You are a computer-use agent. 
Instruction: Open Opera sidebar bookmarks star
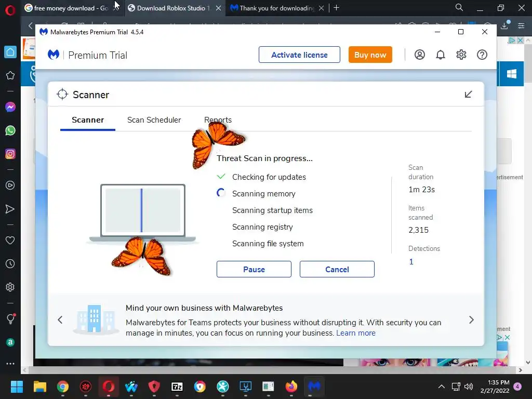tap(10, 75)
